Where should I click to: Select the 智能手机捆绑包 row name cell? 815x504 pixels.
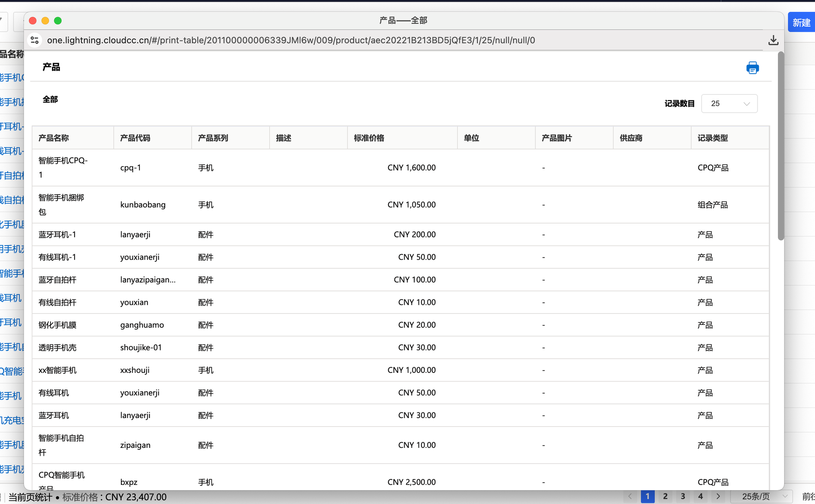(x=61, y=204)
